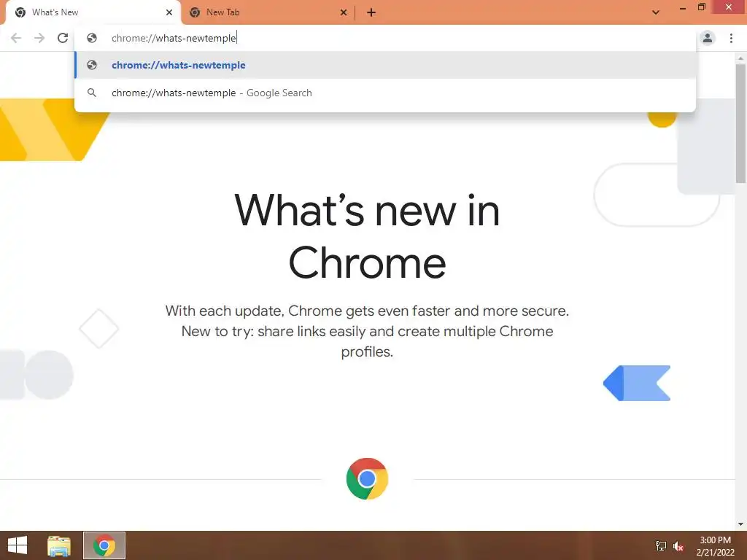Screen dimensions: 747x560
Task: Click the network tray icon
Action: 661,546
